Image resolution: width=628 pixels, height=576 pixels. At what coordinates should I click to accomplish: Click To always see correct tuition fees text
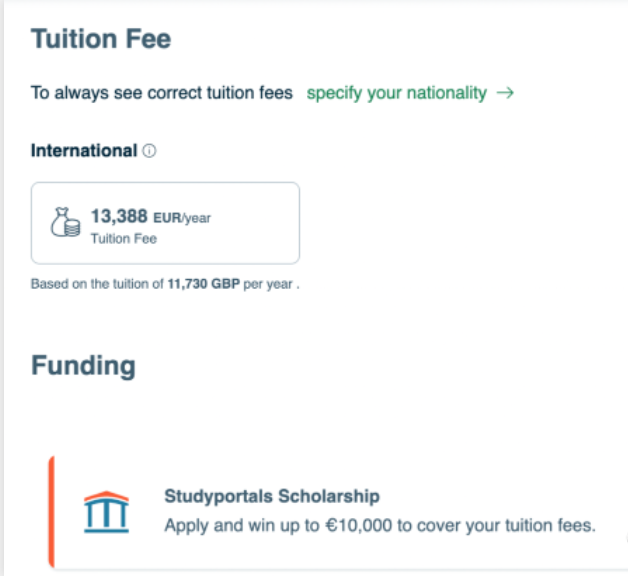(162, 93)
